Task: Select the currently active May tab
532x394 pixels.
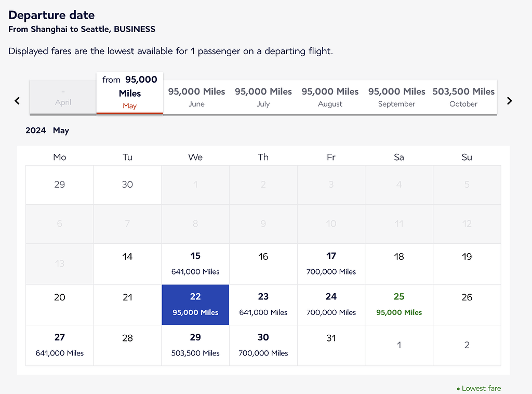Action: tap(130, 93)
